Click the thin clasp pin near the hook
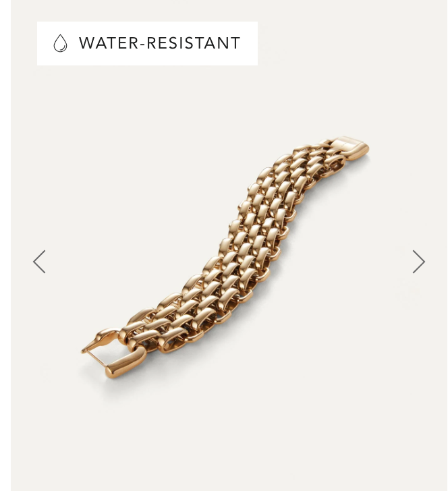The image size is (448, 491). tap(93, 357)
